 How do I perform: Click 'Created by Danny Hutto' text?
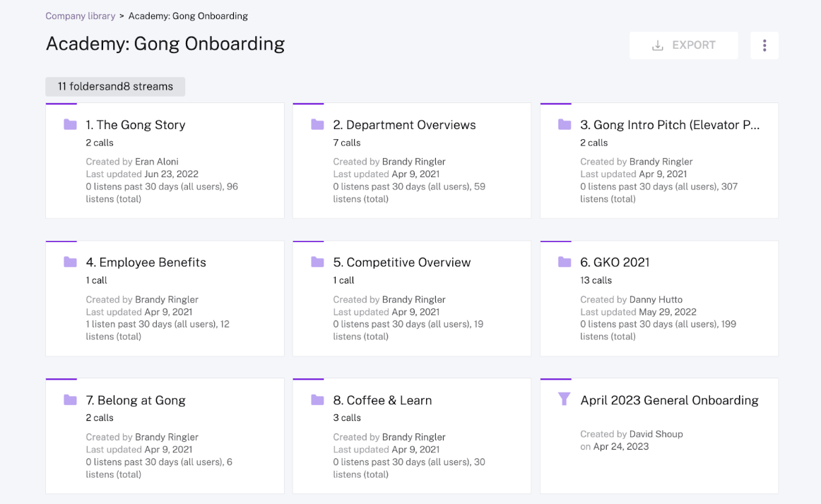click(x=631, y=299)
